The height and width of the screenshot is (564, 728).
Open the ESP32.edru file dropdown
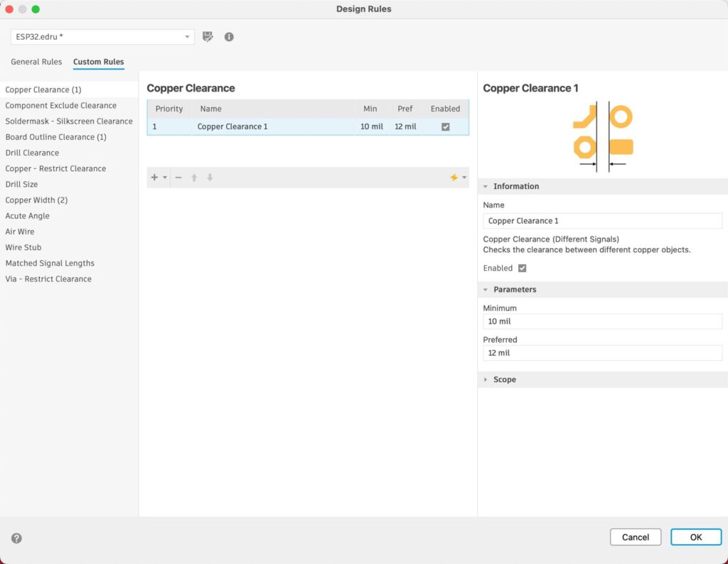[102, 37]
